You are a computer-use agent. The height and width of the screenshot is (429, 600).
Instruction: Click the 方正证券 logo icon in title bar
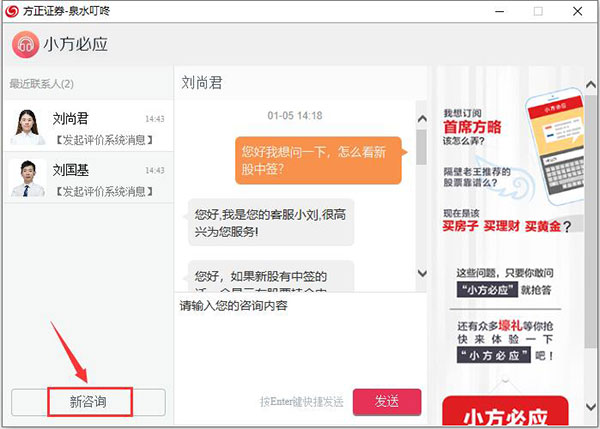click(x=11, y=11)
